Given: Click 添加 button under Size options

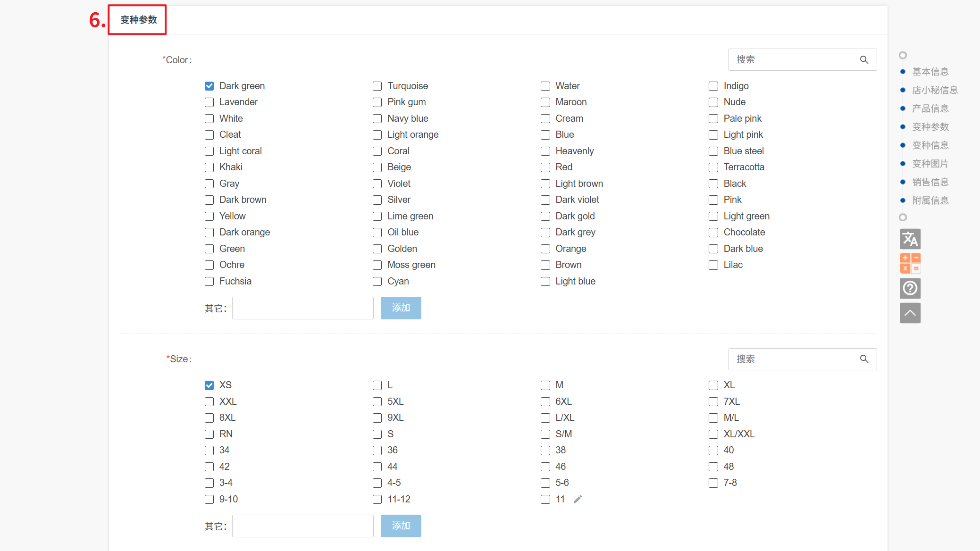Looking at the screenshot, I should [401, 526].
